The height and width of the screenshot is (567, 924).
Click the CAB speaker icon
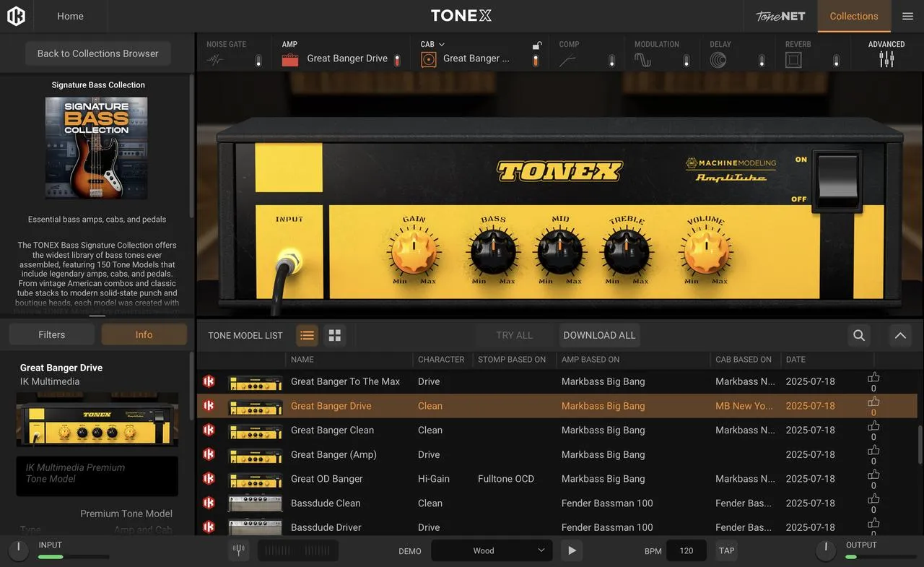tap(429, 60)
